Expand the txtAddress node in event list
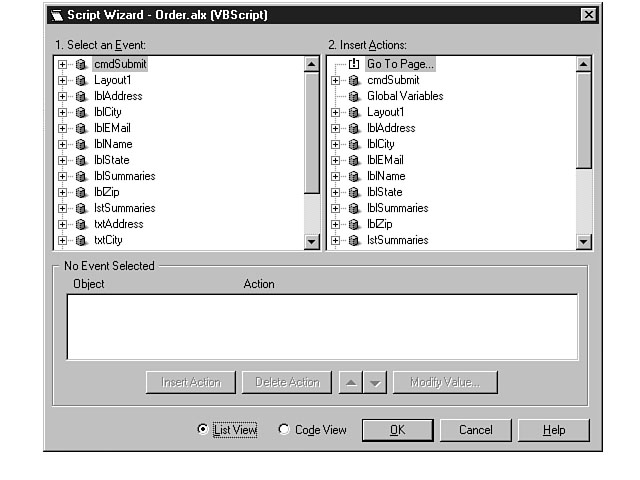This screenshot has width=640, height=480. 63,224
